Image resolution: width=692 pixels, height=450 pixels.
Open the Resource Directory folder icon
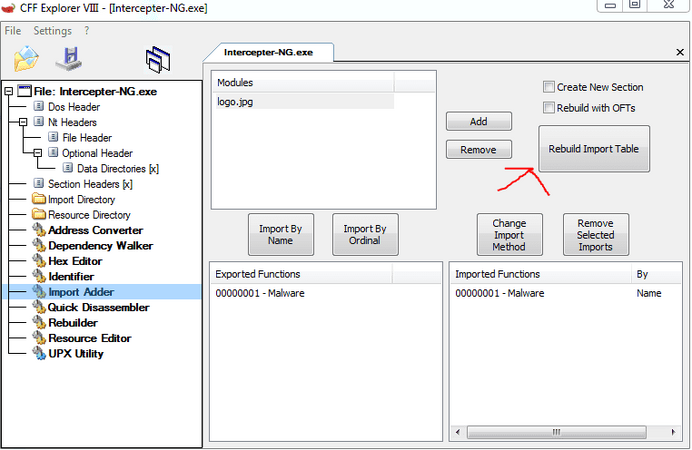coord(39,214)
